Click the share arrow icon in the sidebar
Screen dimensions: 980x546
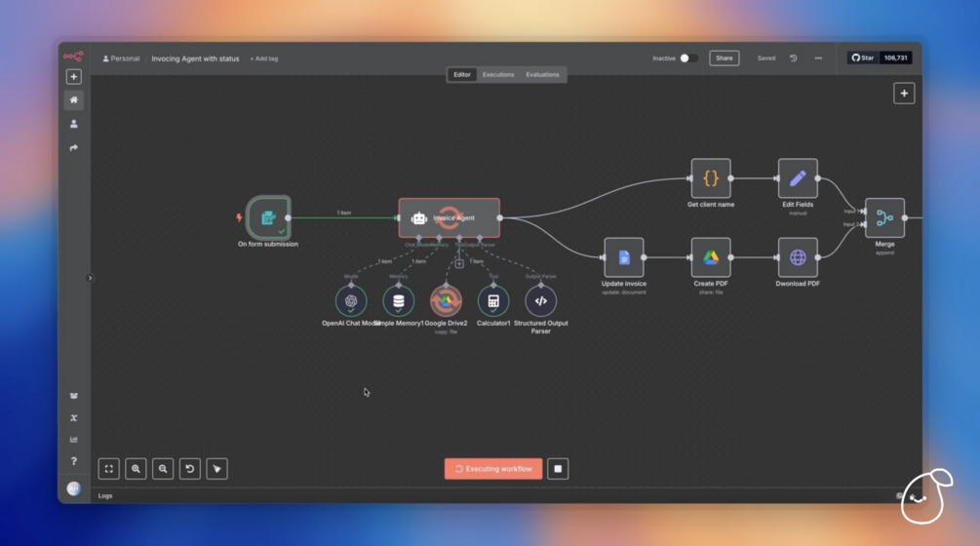click(74, 148)
